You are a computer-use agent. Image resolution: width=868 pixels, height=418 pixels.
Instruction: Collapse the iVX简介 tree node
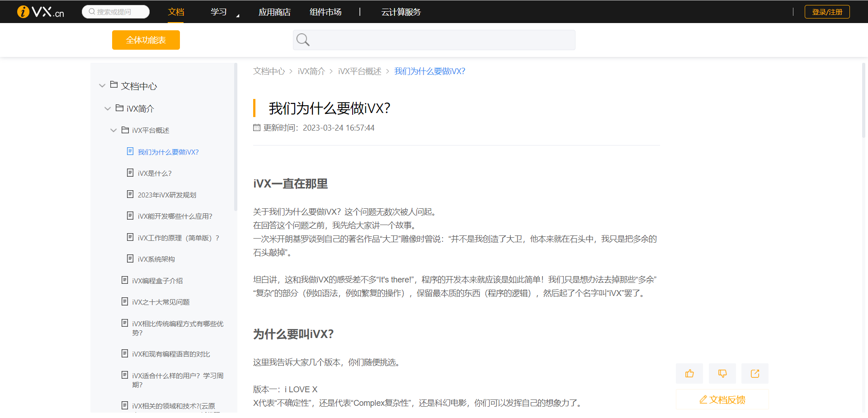point(108,108)
